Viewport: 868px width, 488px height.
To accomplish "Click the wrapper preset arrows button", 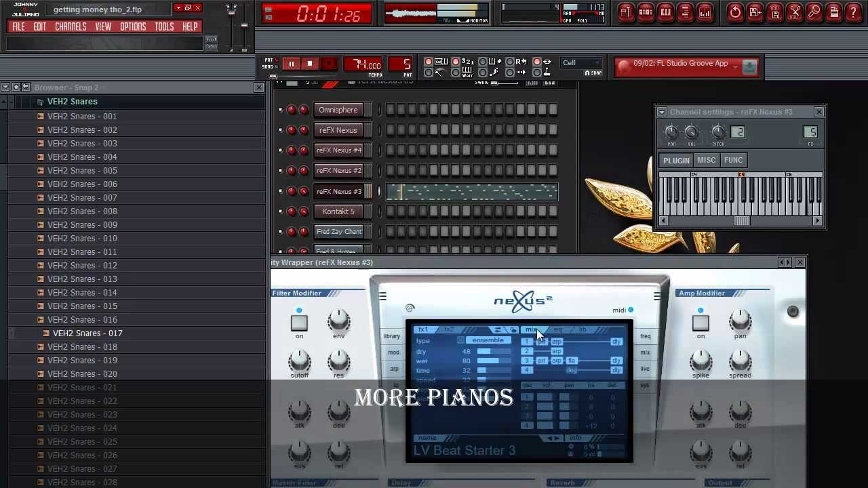I will pos(785,262).
